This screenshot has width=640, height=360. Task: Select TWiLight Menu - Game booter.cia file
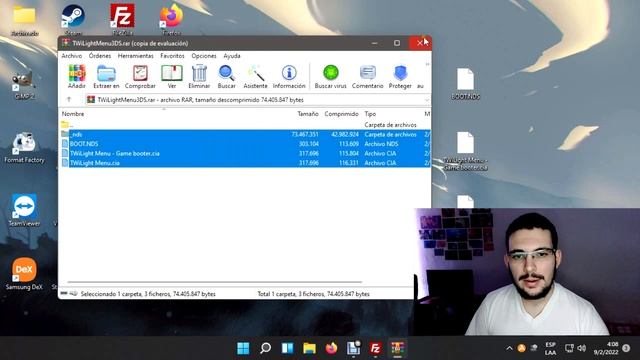click(x=245, y=153)
